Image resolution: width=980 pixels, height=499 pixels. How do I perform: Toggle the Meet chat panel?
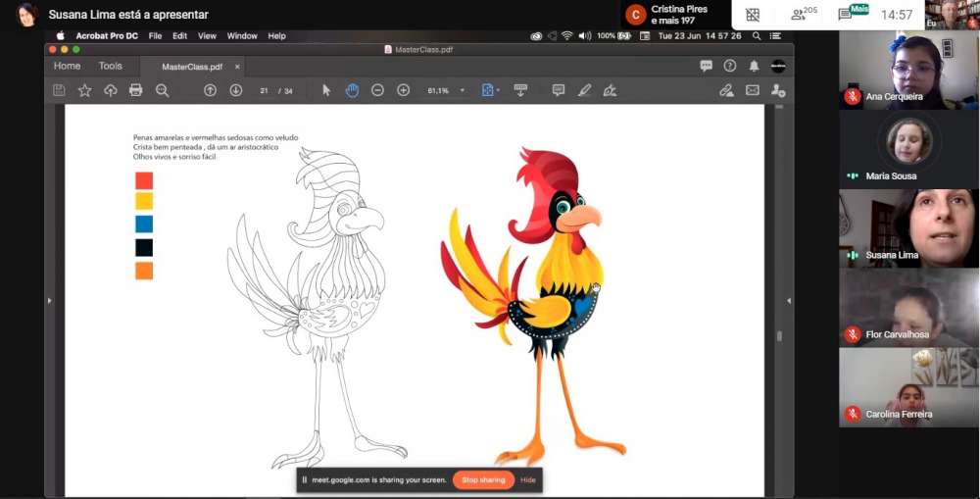point(846,15)
